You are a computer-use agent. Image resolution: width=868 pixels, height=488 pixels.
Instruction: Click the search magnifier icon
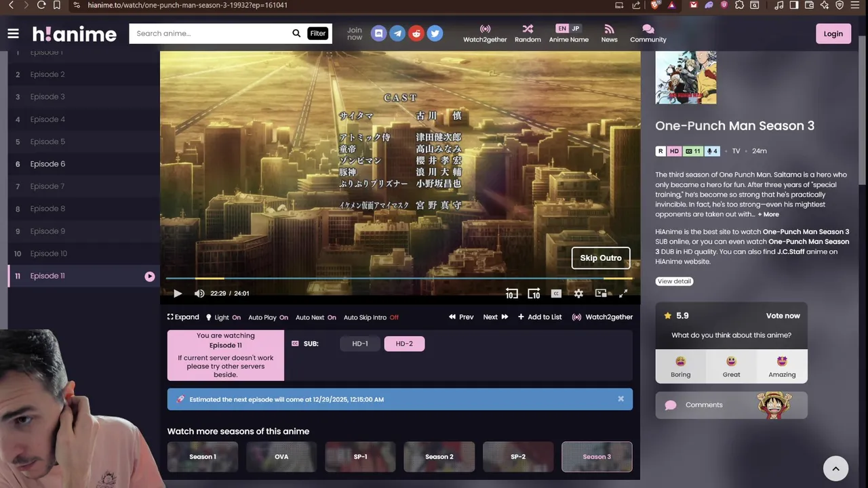(296, 33)
